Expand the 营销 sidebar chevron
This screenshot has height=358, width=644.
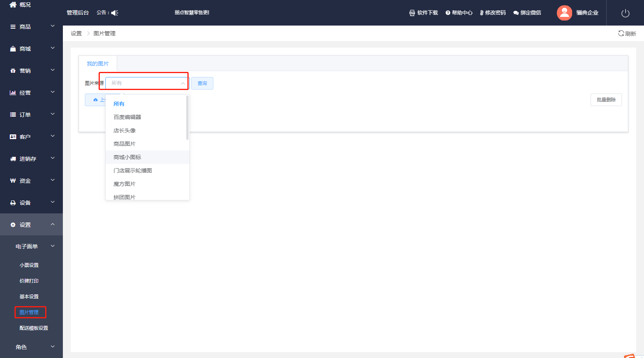[x=53, y=70]
